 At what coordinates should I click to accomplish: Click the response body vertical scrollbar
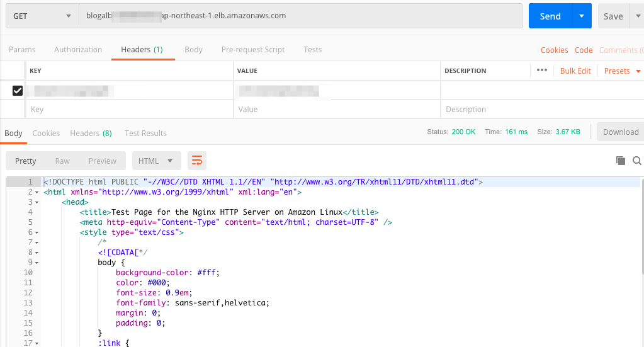click(642, 226)
